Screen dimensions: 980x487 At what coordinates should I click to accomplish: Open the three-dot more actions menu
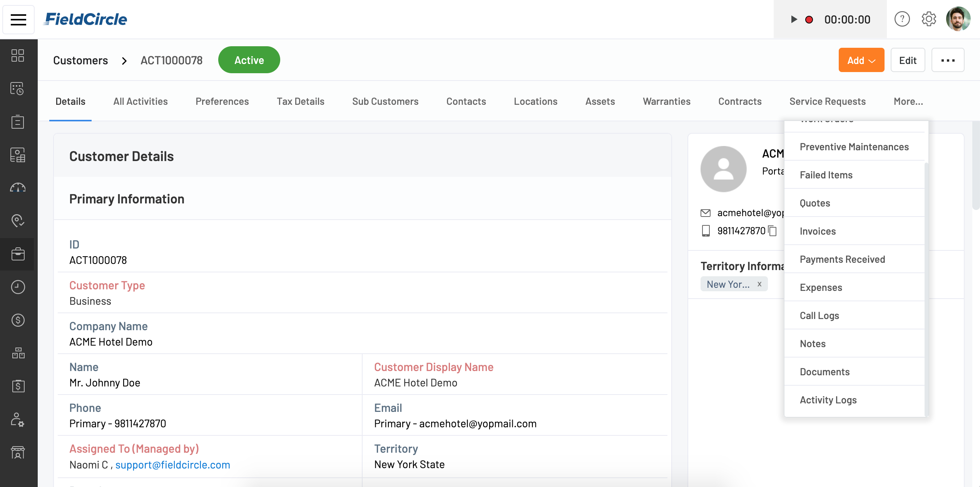point(948,60)
